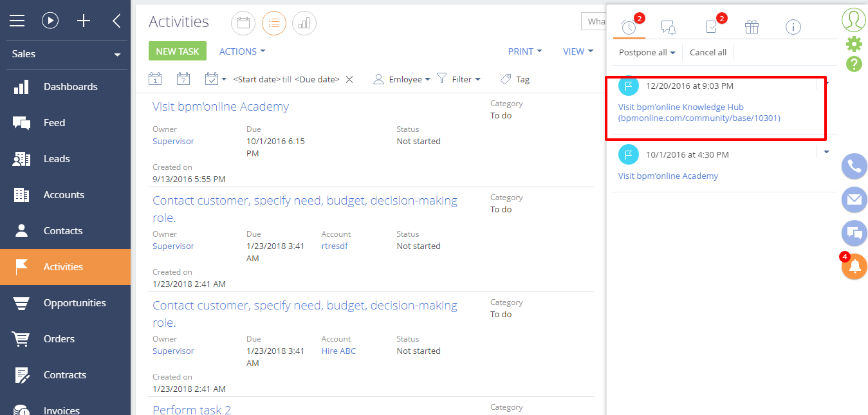Select the one-day calendar filter icon
Screen dimensions: 868x415
tap(155, 78)
